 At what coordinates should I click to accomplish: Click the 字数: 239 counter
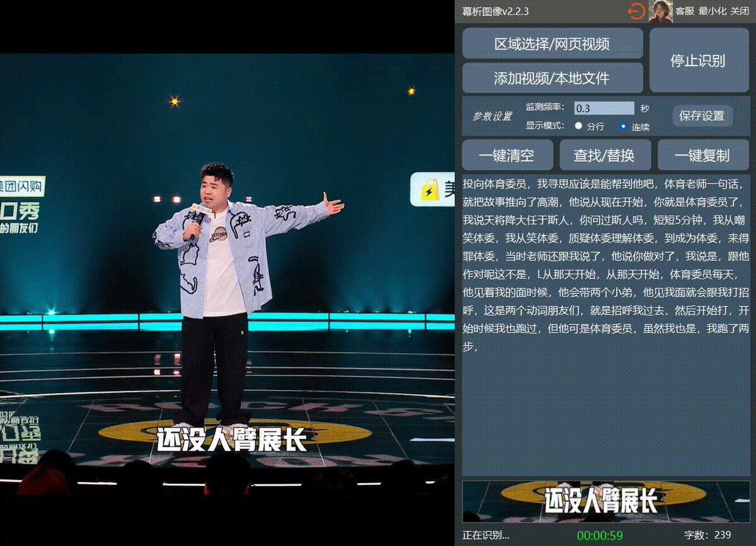(707, 535)
